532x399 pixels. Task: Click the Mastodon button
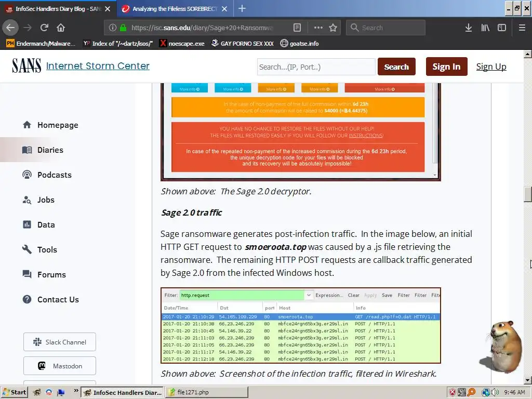[60, 366]
